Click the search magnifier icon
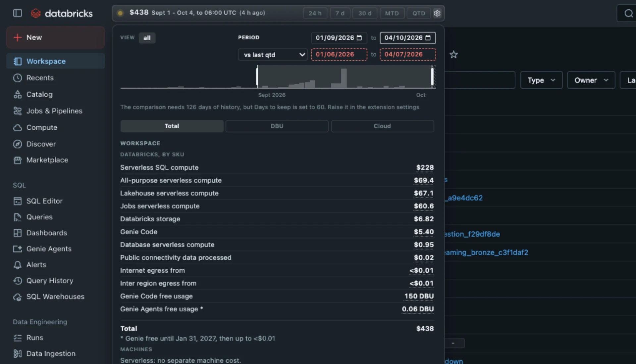The image size is (636, 364). pyautogui.click(x=628, y=13)
